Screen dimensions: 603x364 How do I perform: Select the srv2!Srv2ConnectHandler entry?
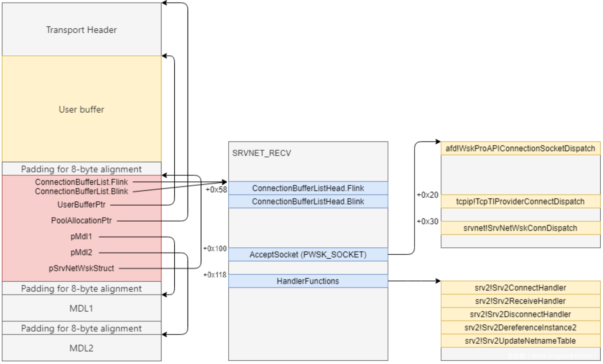pos(520,287)
